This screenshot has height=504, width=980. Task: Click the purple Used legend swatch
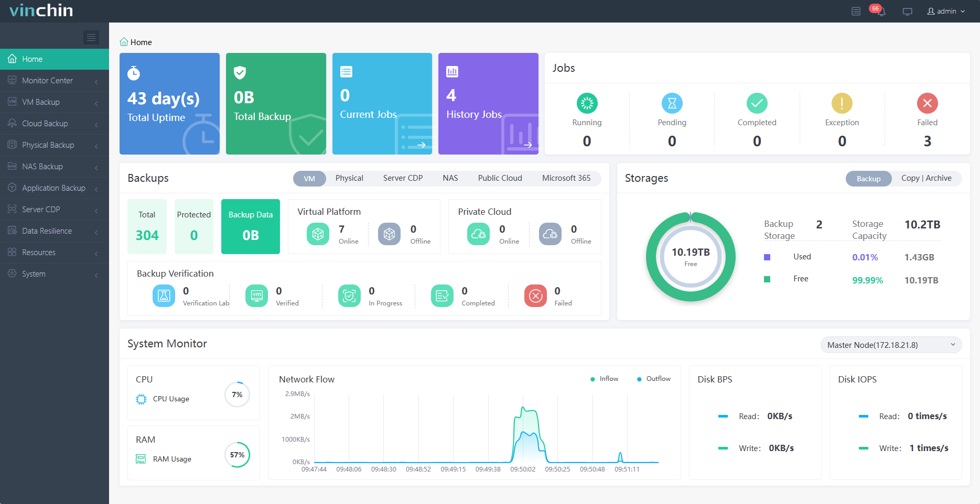[767, 257]
